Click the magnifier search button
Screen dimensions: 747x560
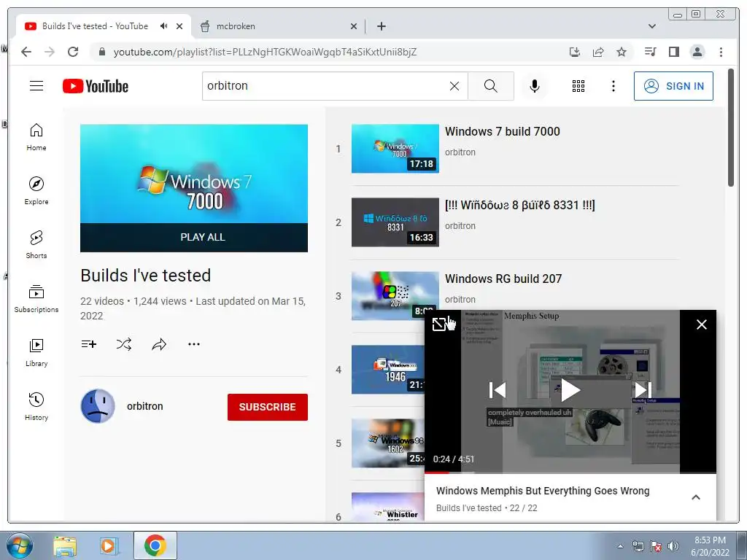[x=491, y=86]
